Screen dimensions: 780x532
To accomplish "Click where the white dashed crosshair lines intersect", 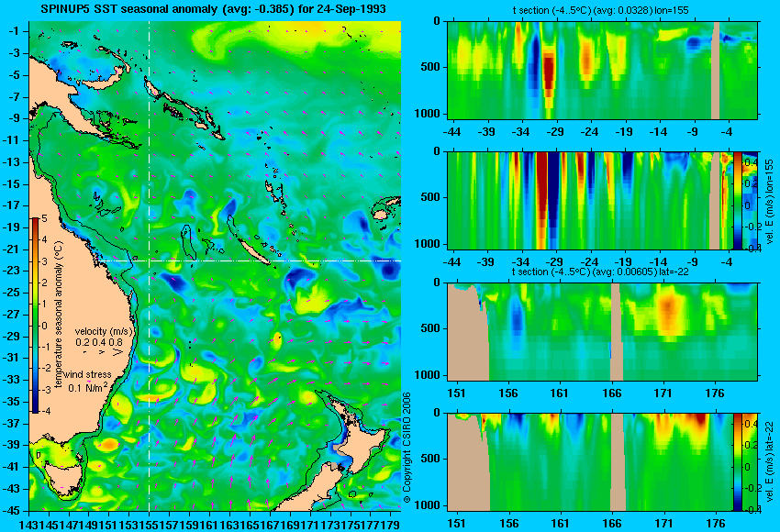I will pyautogui.click(x=150, y=260).
